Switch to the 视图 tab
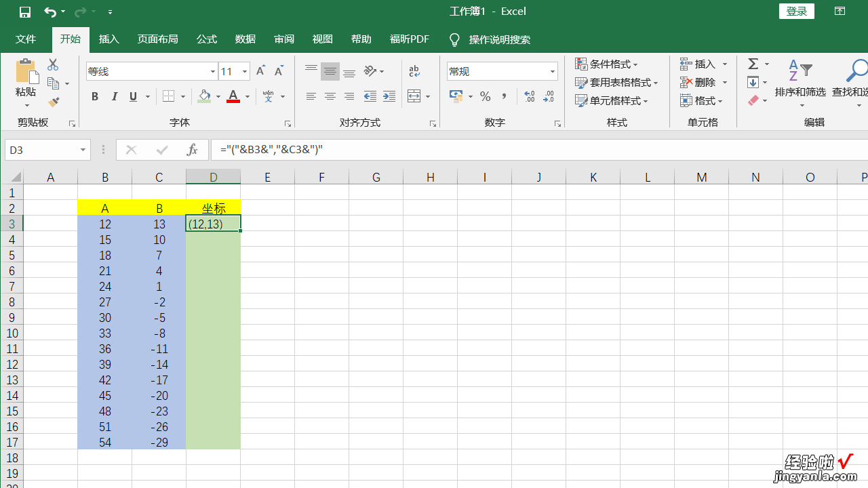 (323, 39)
